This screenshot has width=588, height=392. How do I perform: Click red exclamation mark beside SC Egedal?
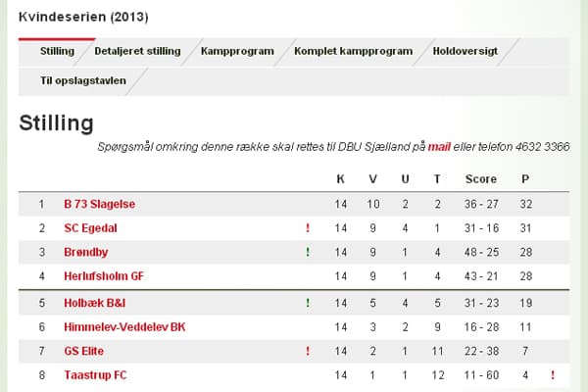coord(308,228)
